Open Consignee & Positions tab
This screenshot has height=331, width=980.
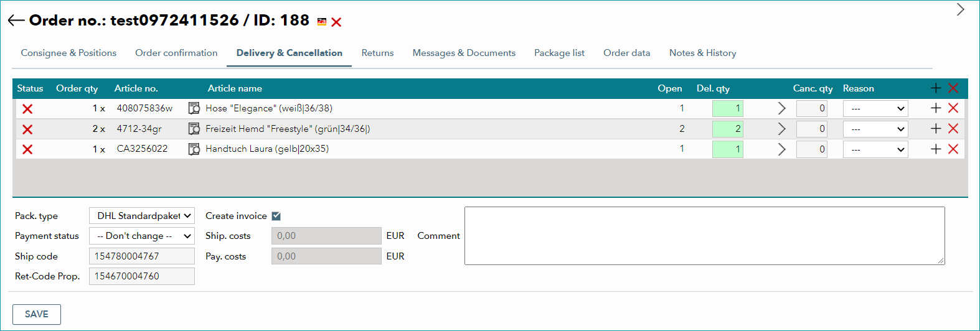pos(68,53)
